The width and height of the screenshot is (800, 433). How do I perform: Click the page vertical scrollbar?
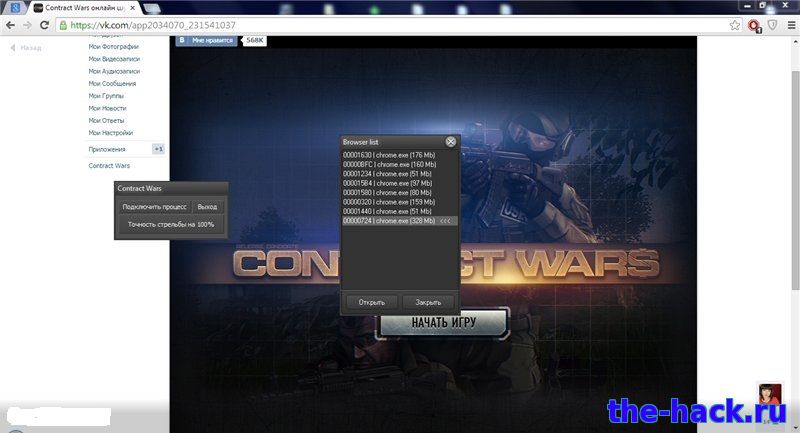[x=795, y=181]
